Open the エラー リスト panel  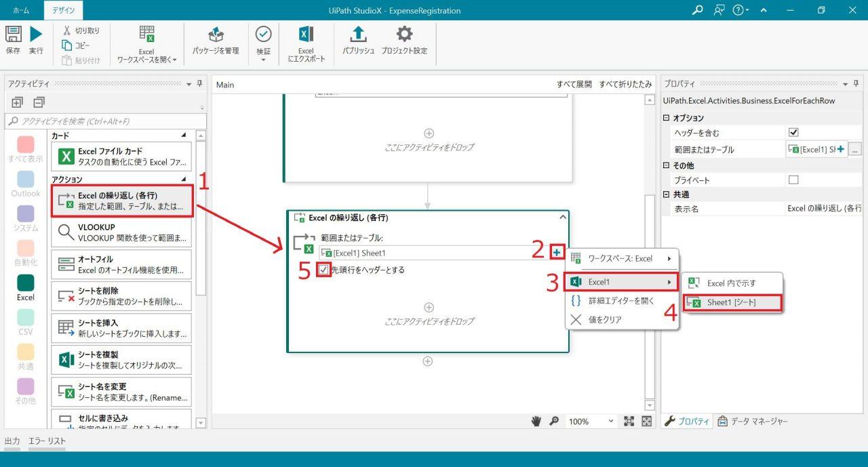(47, 441)
